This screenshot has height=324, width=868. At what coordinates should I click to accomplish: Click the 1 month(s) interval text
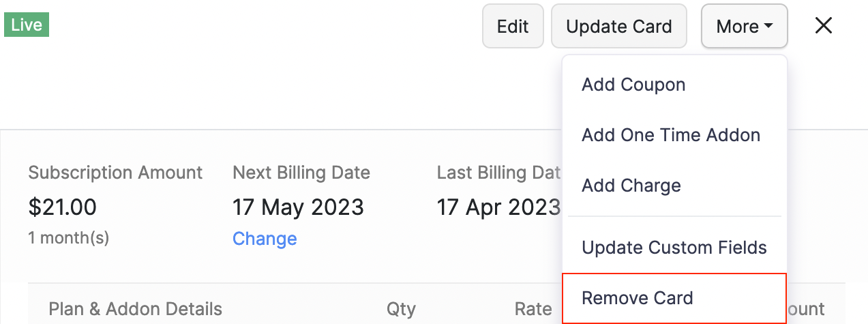click(x=69, y=238)
